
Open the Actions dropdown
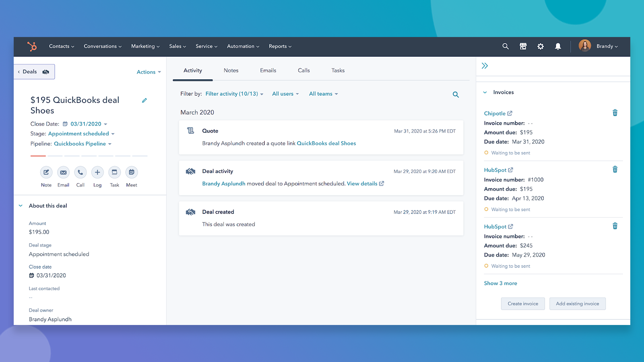(x=149, y=72)
